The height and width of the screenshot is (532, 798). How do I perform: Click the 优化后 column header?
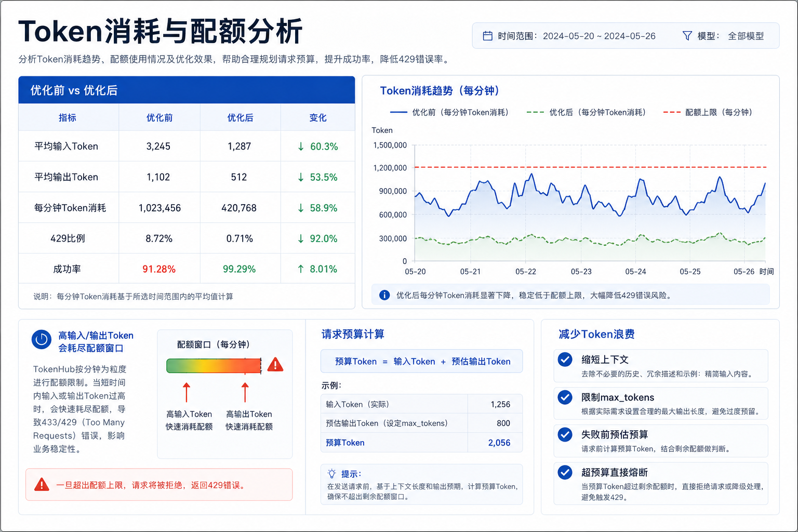(241, 117)
